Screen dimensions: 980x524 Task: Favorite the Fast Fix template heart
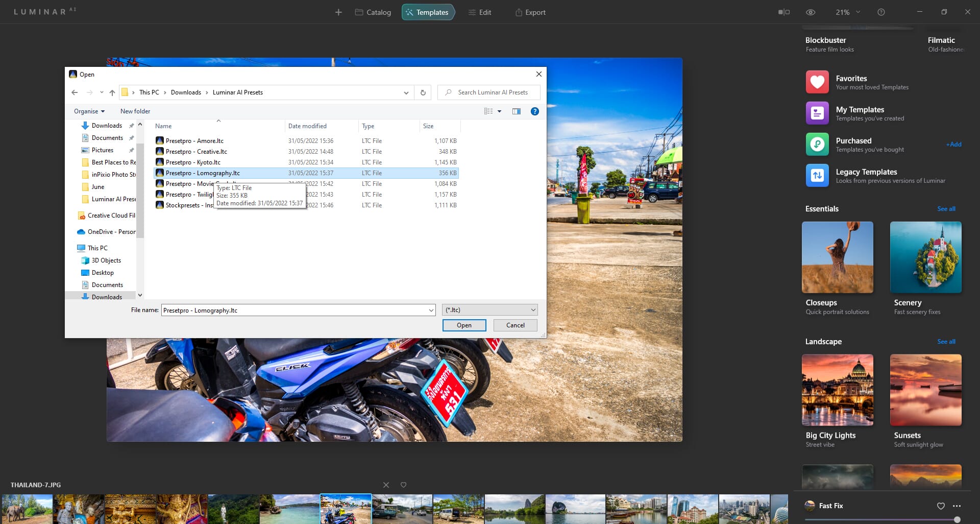click(x=941, y=506)
